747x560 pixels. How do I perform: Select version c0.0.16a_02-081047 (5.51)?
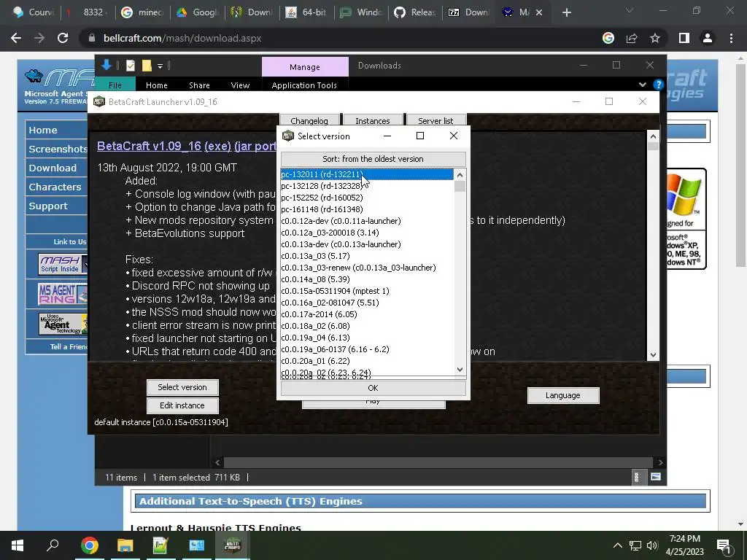(367, 303)
